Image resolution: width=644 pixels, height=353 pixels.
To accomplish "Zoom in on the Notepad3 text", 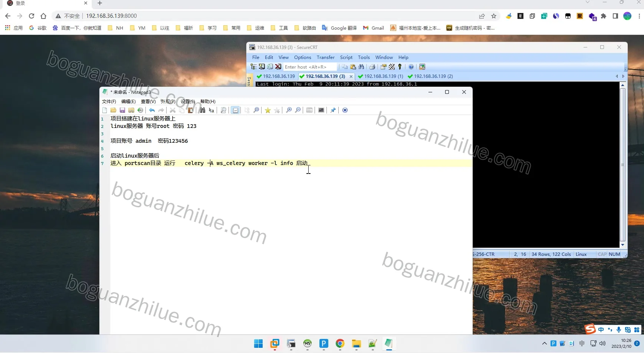I will (289, 110).
